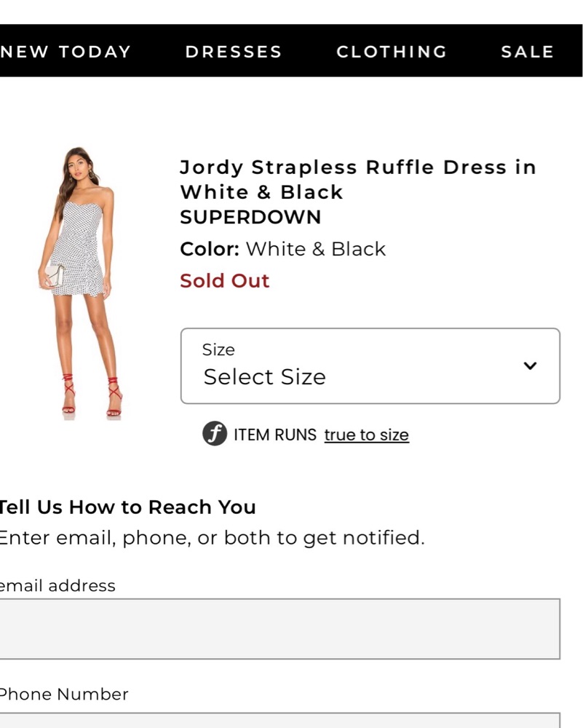Click the small 'Size' label inside dropdown
Viewport: 583px width, 728px height.
pyautogui.click(x=218, y=349)
